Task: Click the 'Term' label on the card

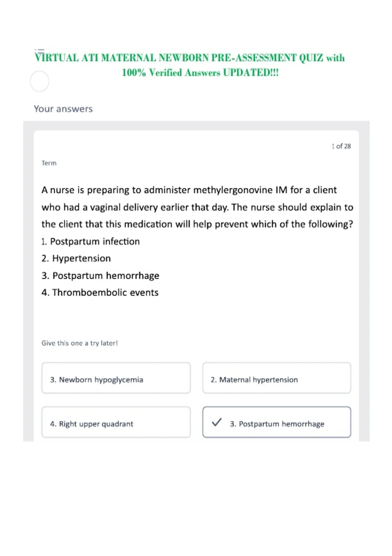Action: 49,163
